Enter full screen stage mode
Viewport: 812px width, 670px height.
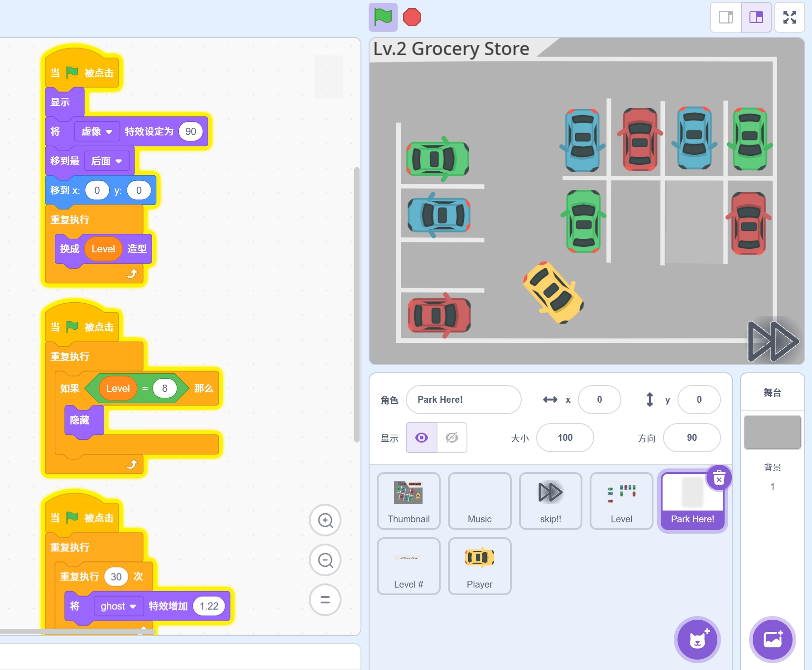coord(789,17)
